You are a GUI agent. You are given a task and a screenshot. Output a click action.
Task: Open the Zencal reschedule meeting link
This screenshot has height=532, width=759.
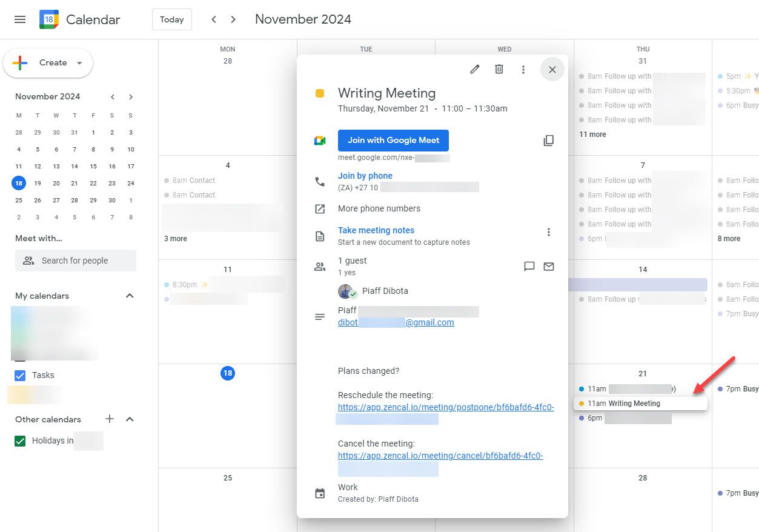click(x=446, y=407)
